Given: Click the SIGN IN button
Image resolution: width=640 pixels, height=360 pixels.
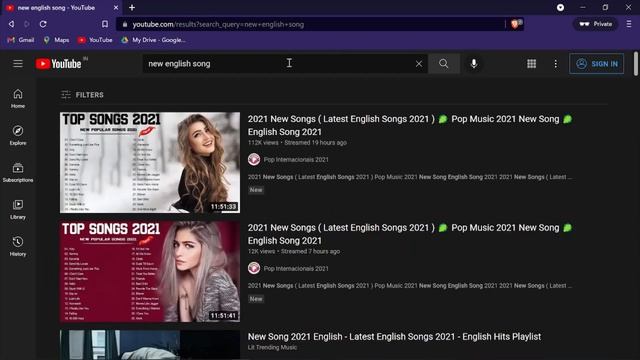Looking at the screenshot, I should coord(596,64).
